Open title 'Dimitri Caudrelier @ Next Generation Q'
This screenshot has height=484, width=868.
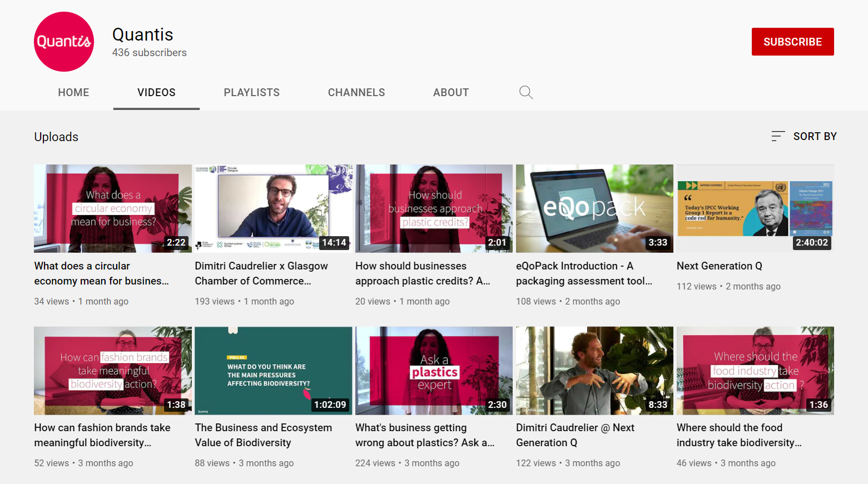575,435
